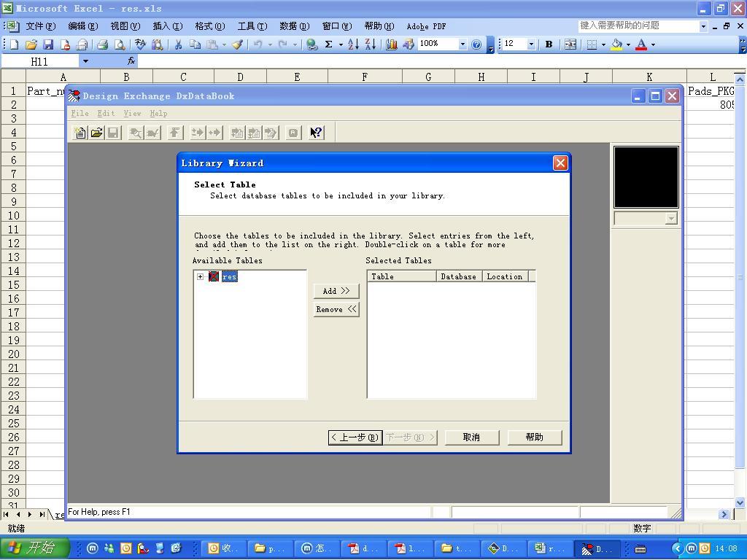747x560 pixels.
Task: Expand the res tree node
Action: (200, 276)
